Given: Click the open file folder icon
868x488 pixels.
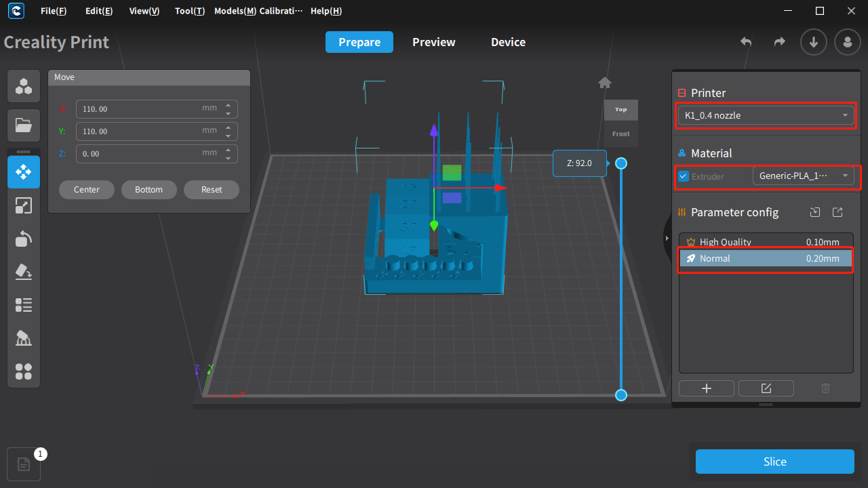Looking at the screenshot, I should click(24, 125).
